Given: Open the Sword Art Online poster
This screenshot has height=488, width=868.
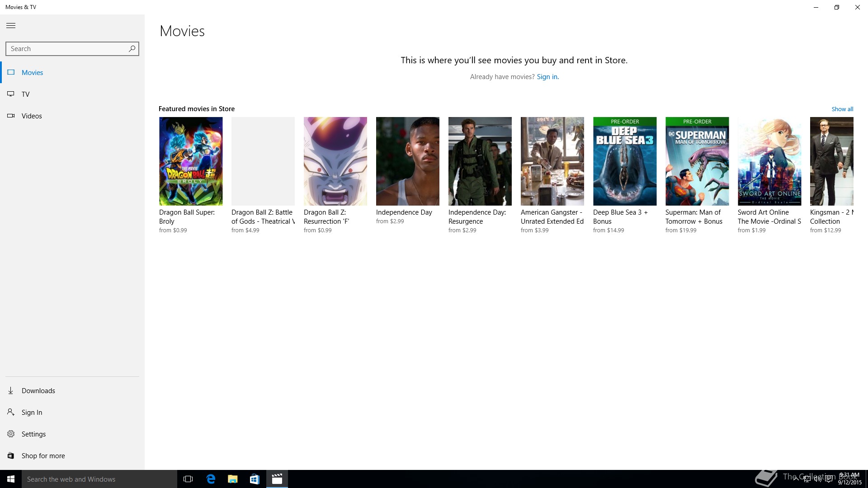Looking at the screenshot, I should coord(769,161).
